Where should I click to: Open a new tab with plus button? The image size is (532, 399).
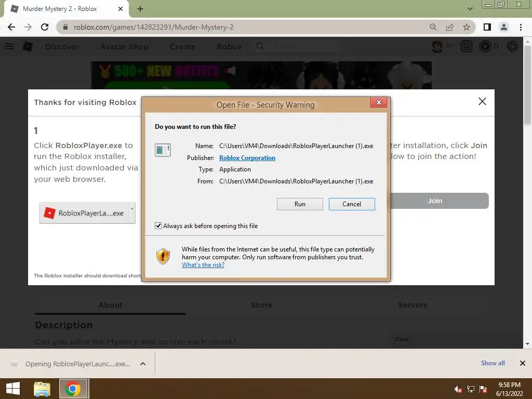pyautogui.click(x=140, y=9)
